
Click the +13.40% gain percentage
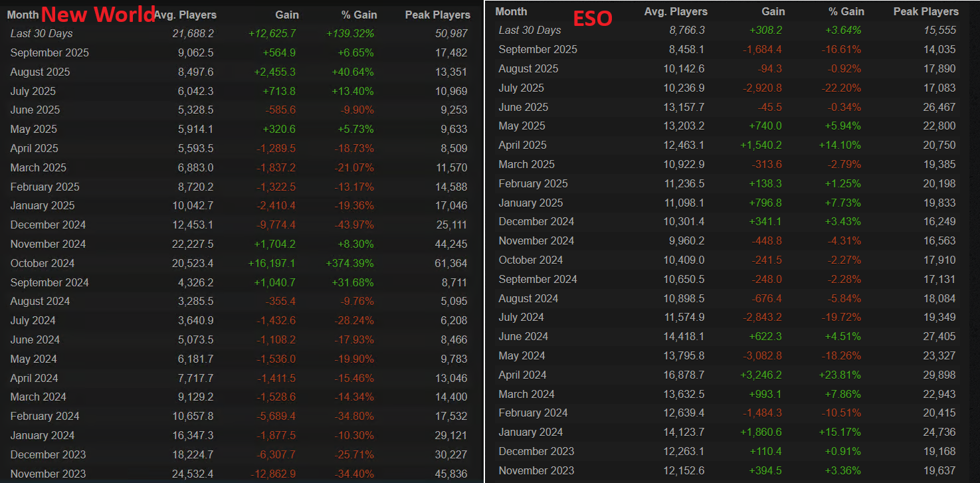tap(351, 91)
